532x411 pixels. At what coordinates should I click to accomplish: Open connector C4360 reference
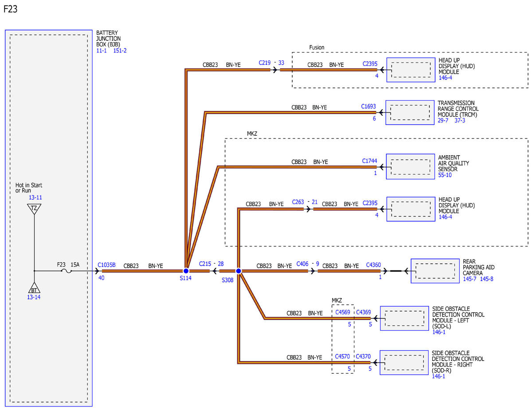pyautogui.click(x=373, y=265)
